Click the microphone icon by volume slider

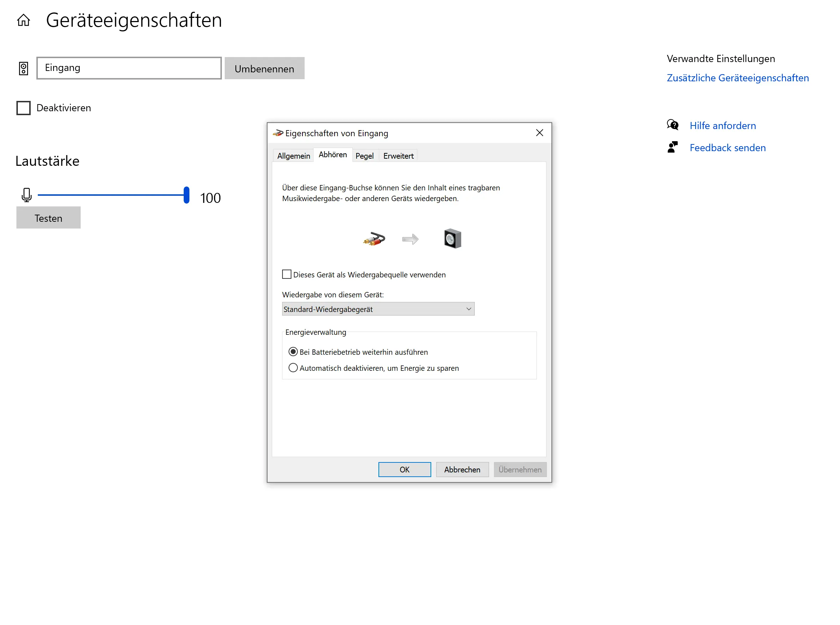26,195
